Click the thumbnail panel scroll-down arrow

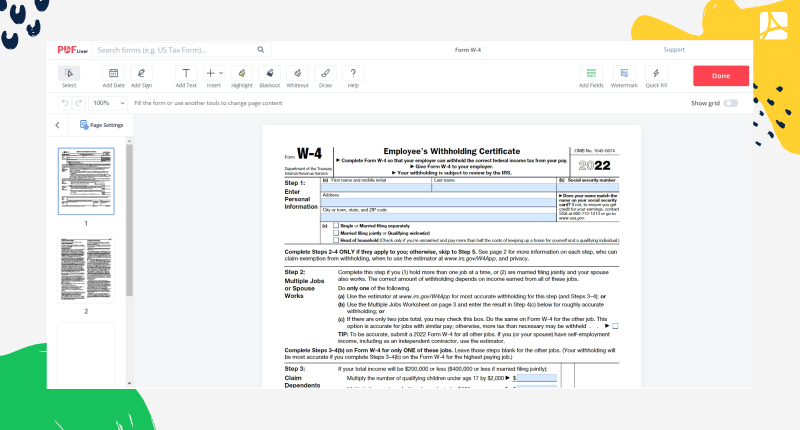(129, 383)
